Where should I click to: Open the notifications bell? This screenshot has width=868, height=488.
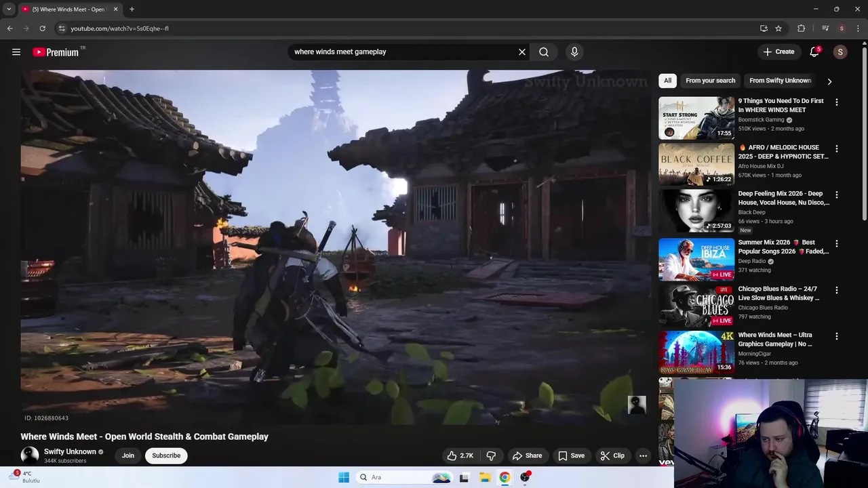tap(814, 52)
